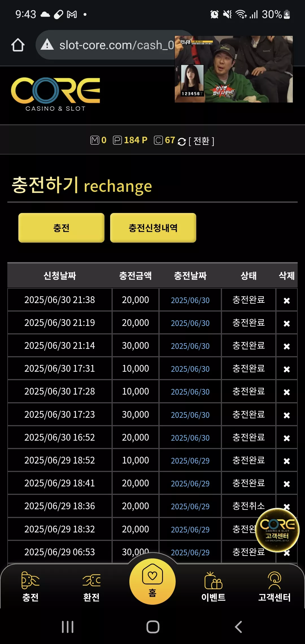This screenshot has width=305, height=644.
Task: Switch to 충전신청내역 tab
Action: [153, 228]
